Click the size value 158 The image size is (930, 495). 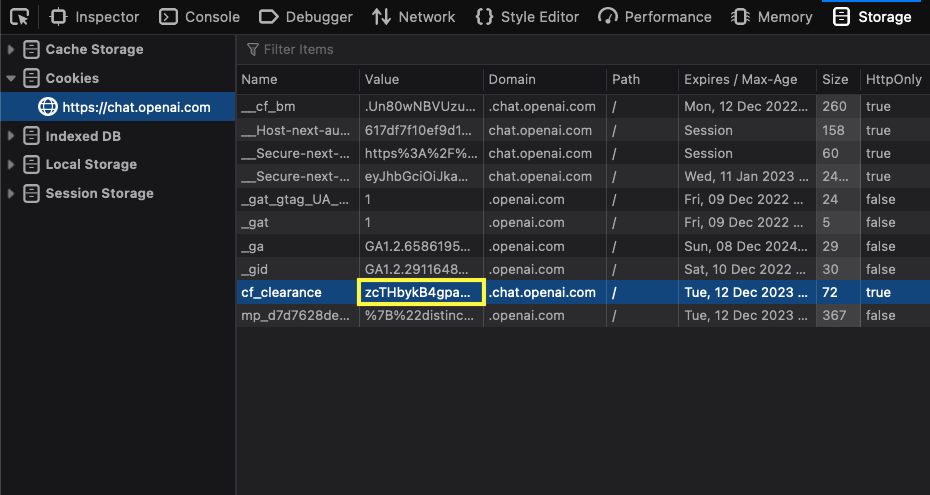(x=833, y=130)
